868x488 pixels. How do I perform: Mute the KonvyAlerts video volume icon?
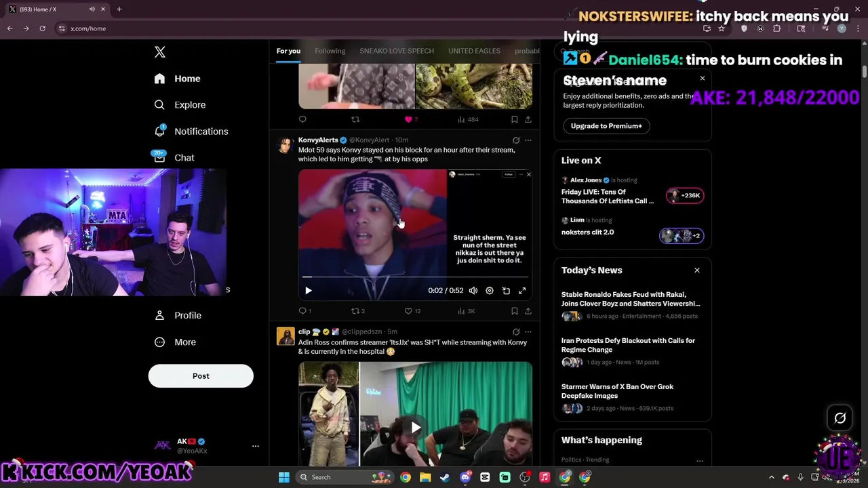pos(473,291)
